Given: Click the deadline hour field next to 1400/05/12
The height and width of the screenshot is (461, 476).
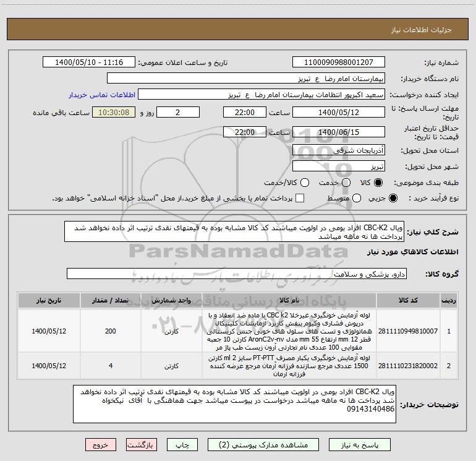Looking at the screenshot, I should tap(245, 112).
